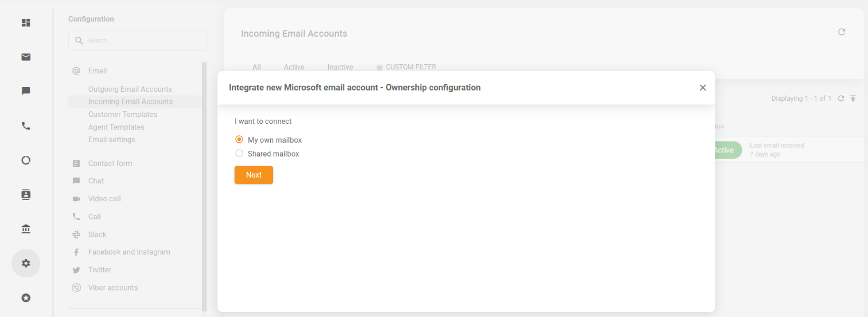Viewport: 868px width, 317px height.
Task: Click the Configuration search field
Action: [x=137, y=41]
